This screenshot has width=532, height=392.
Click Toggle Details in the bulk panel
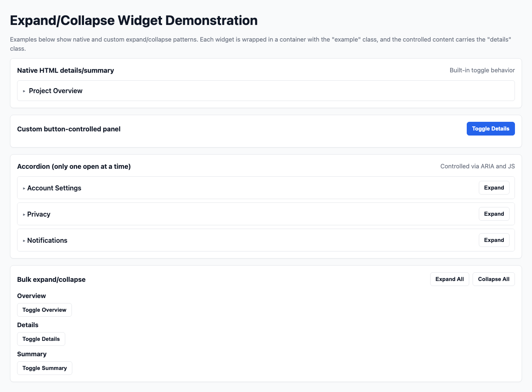tap(41, 339)
